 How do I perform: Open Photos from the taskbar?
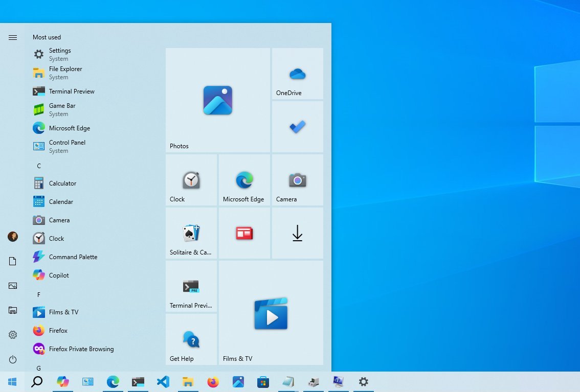pos(238,382)
